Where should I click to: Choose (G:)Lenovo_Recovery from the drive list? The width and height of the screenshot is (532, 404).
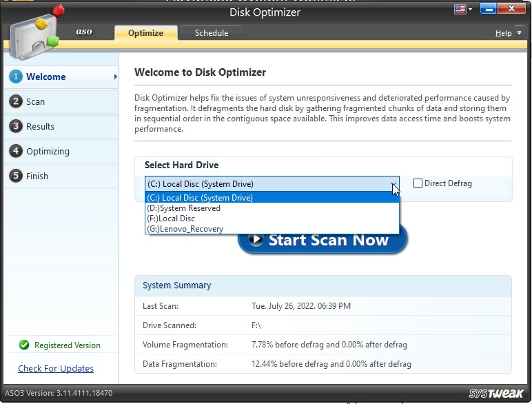point(272,229)
